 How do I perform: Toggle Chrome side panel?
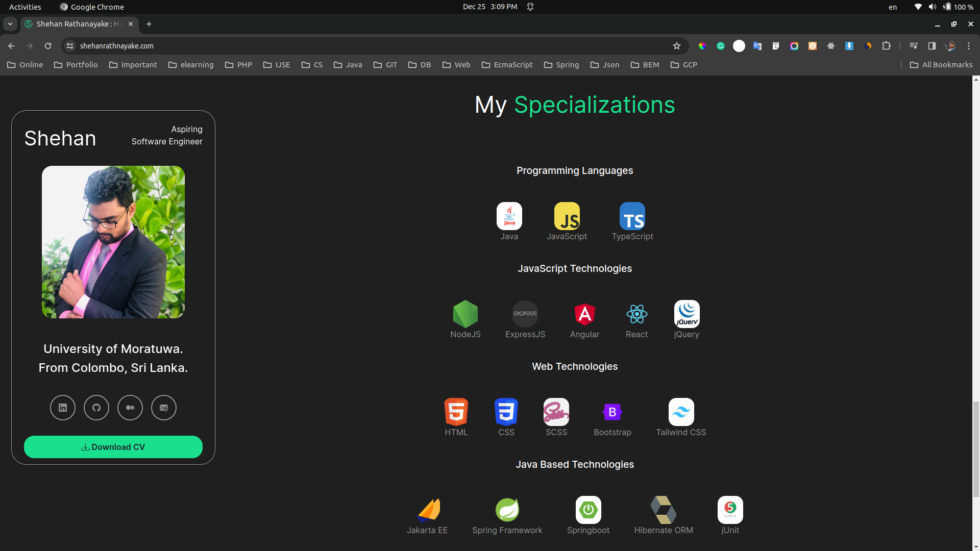click(932, 46)
